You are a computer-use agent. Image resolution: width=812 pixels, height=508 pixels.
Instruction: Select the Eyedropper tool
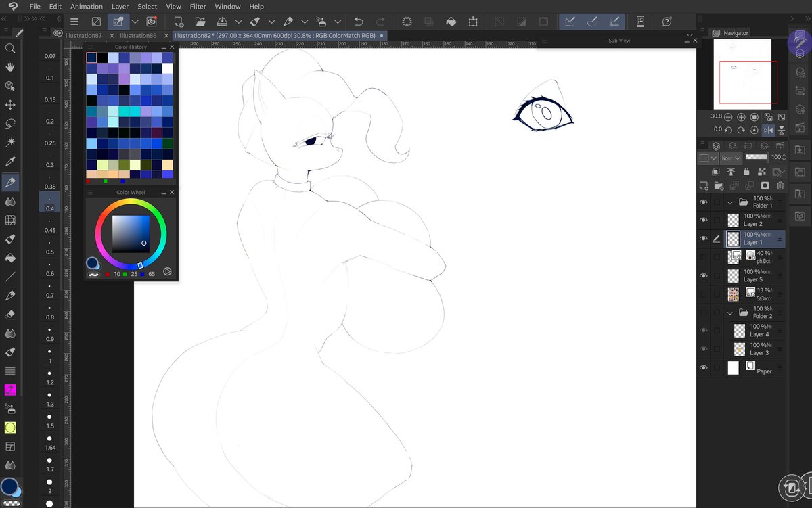point(10,162)
